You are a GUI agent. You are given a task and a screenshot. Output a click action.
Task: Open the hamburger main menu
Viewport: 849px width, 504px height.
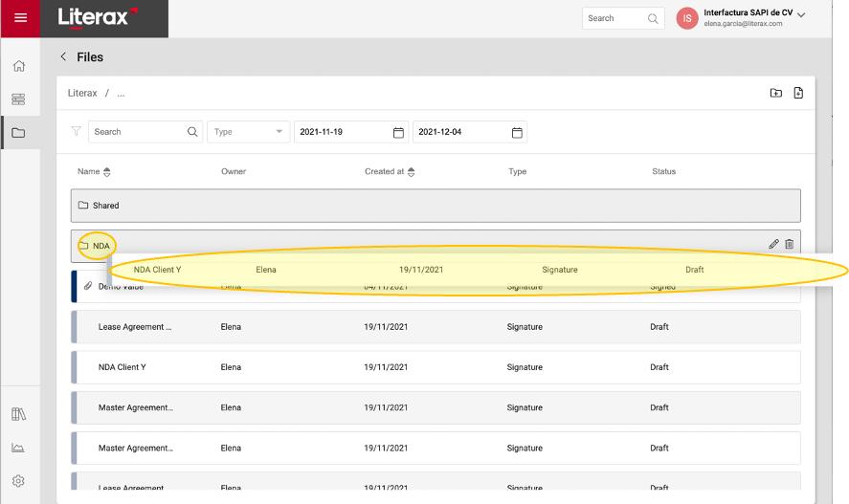(x=20, y=18)
